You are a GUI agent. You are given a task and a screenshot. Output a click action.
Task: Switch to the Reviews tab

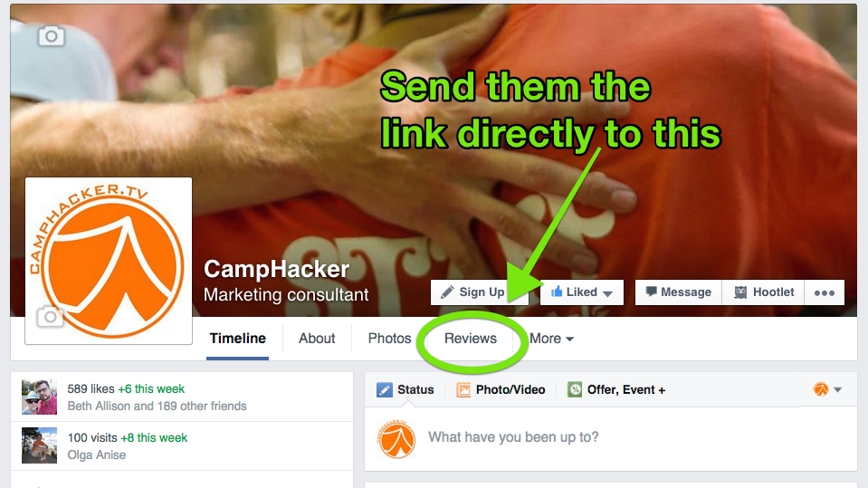[471, 339]
